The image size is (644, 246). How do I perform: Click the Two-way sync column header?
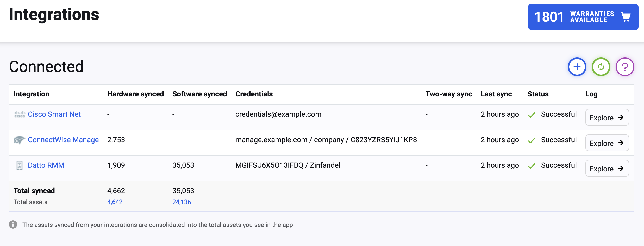449,94
